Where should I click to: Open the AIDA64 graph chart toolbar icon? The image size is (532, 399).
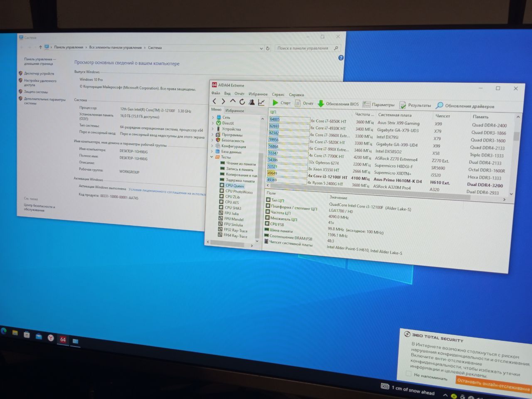[261, 102]
